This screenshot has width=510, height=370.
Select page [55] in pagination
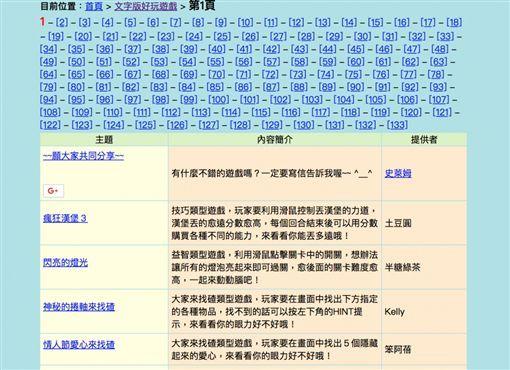point(215,62)
